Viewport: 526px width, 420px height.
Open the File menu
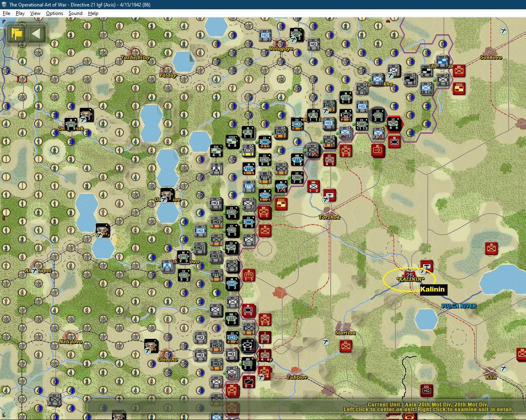[6, 13]
